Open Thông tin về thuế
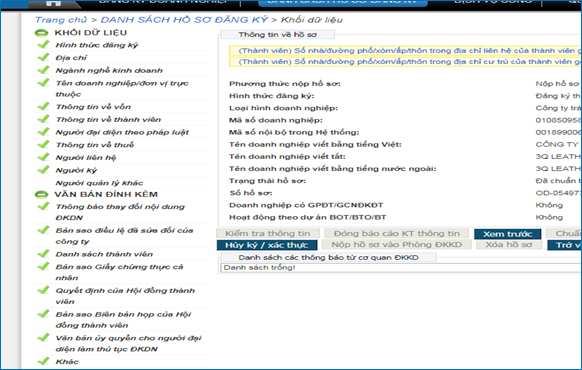The height and width of the screenshot is (370, 582). (x=95, y=145)
